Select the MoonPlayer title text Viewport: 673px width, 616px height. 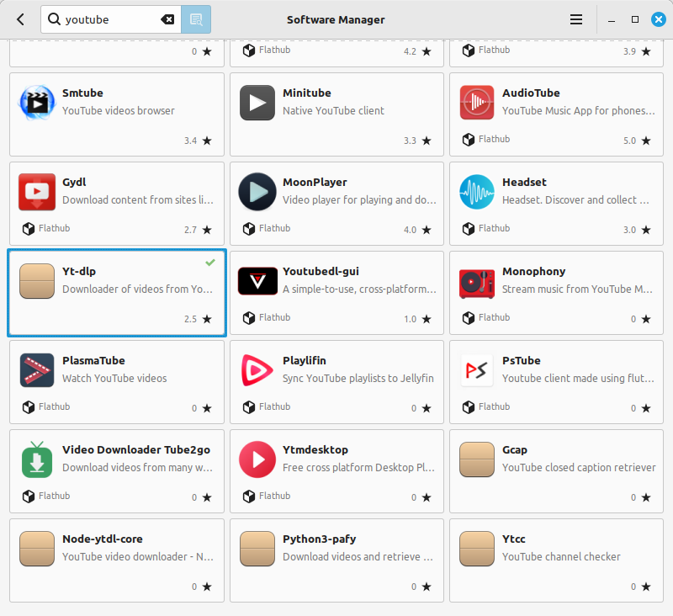[x=315, y=183]
